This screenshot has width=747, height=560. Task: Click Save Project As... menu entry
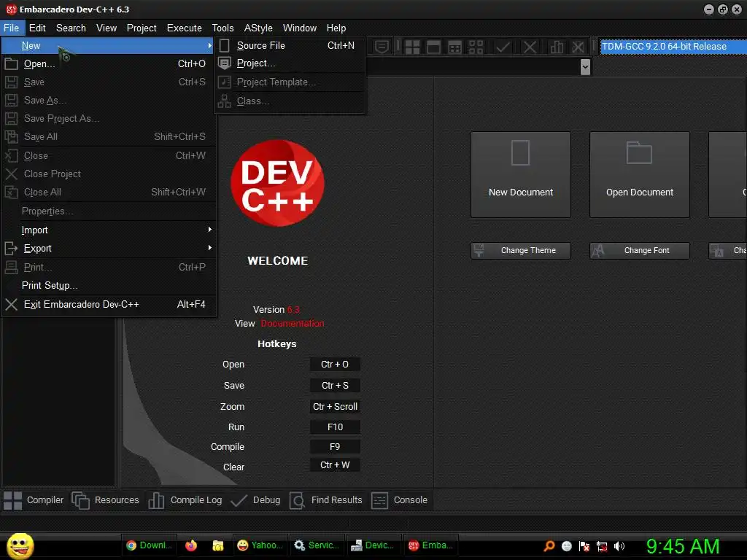coord(107,118)
